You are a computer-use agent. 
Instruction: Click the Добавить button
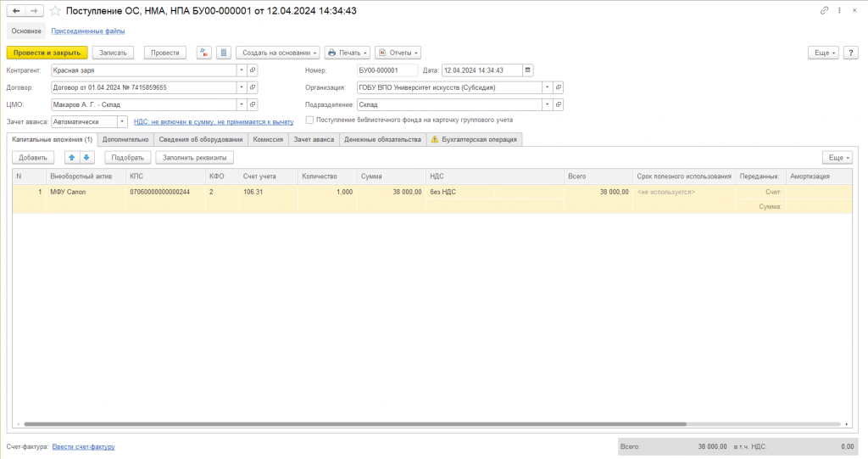point(33,158)
